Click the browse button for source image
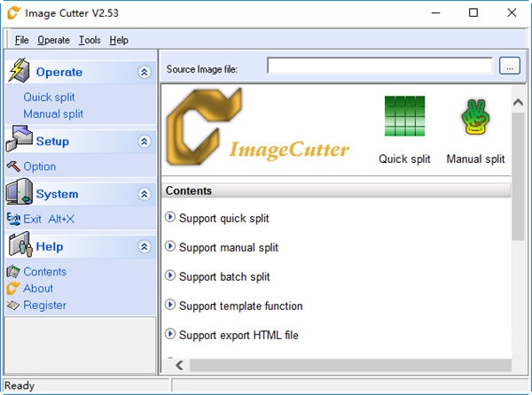 (x=509, y=66)
